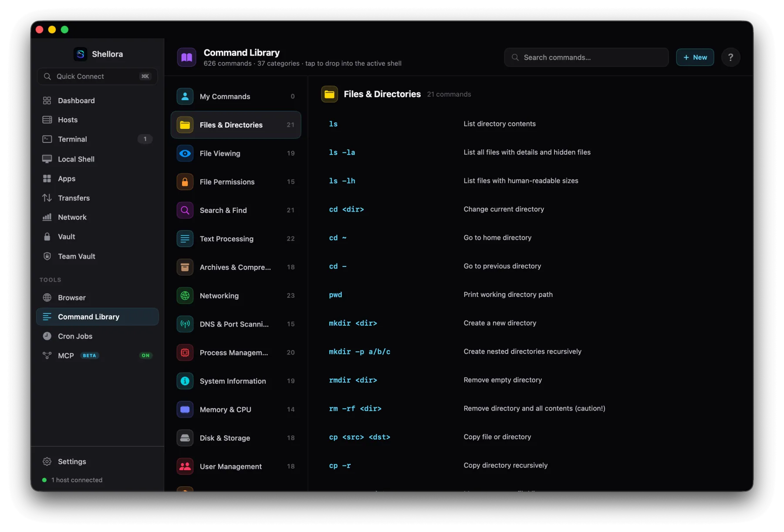Click the Terminal prompt icon
The height and width of the screenshot is (532, 784).
coord(47,139)
